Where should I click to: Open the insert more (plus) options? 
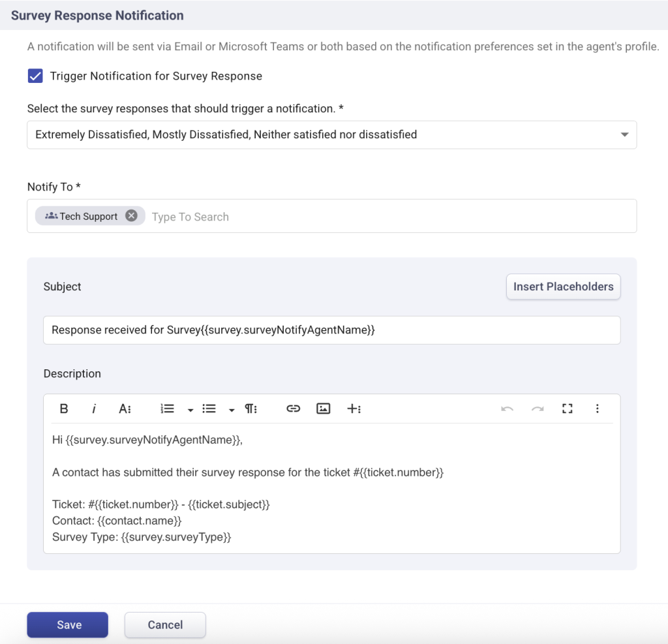354,408
